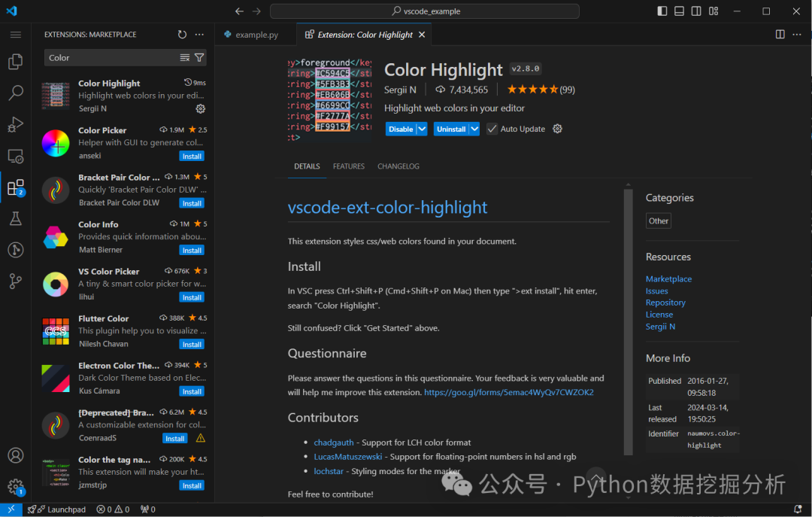This screenshot has height=517, width=812.
Task: Install the VS Color Picker extension
Action: click(x=192, y=298)
